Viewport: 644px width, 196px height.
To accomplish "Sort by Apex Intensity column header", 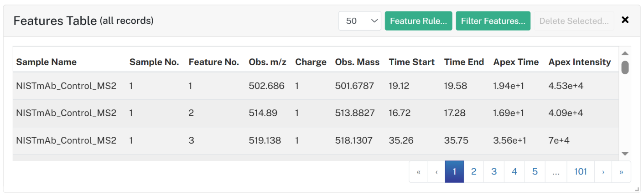I will (x=580, y=62).
